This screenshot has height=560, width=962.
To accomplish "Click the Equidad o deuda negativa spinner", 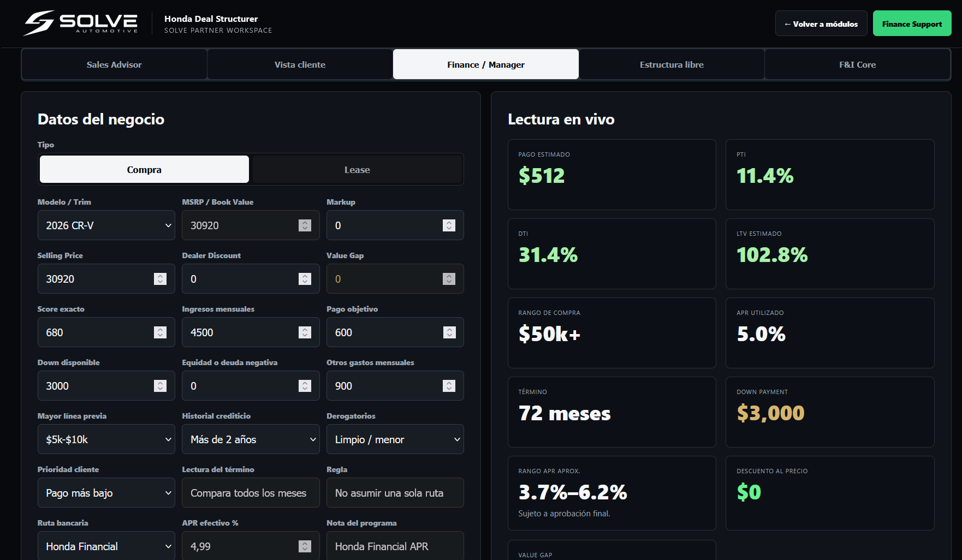I will [x=305, y=386].
